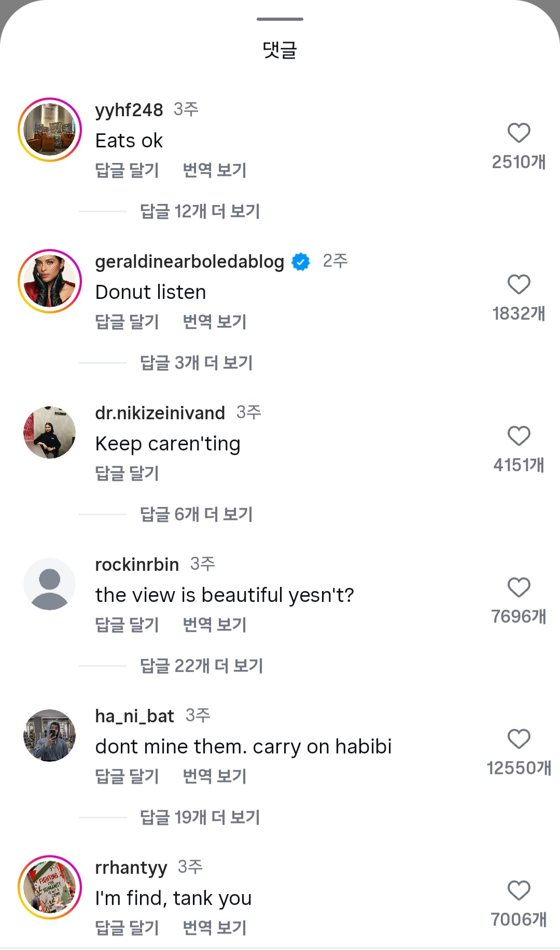Like rrhantyy's "I'm find, tank you" comment
This screenshot has width=560, height=950.
[519, 891]
